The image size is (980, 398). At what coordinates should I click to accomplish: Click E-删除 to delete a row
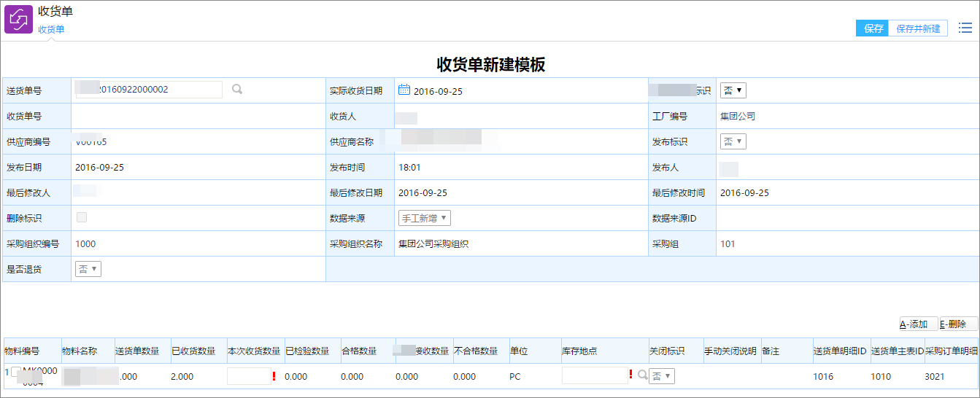pos(958,324)
